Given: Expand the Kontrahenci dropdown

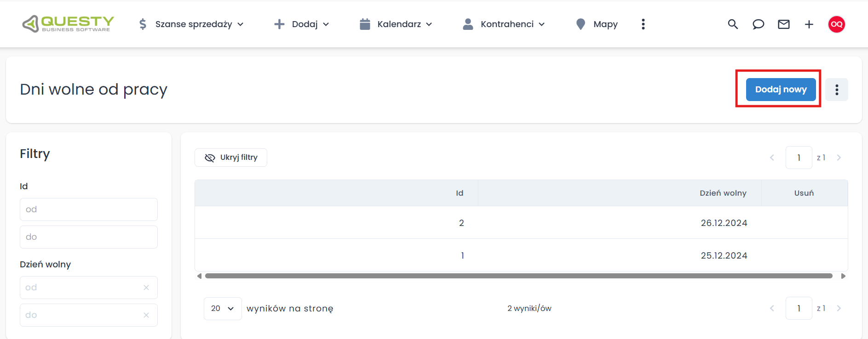Looking at the screenshot, I should coord(504,24).
